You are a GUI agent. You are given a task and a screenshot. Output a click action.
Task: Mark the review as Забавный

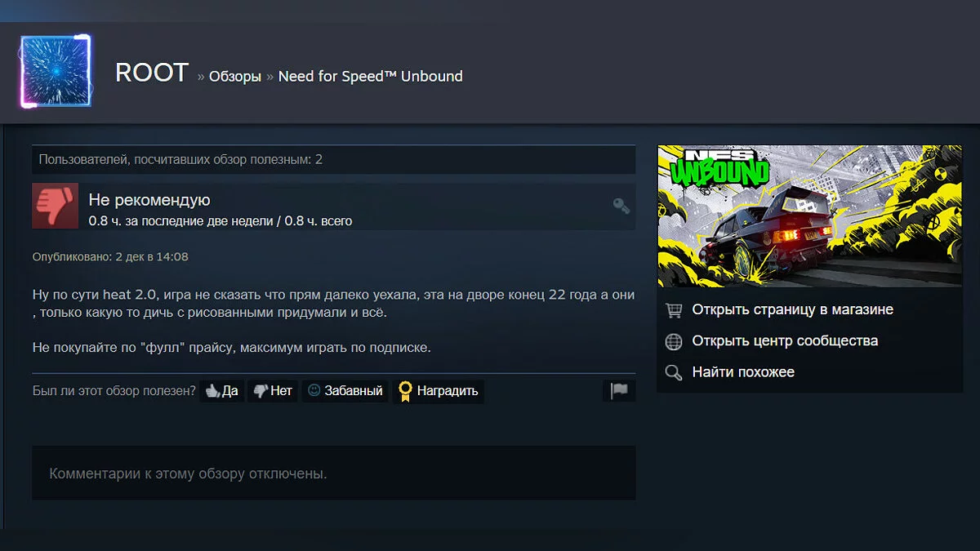point(345,391)
